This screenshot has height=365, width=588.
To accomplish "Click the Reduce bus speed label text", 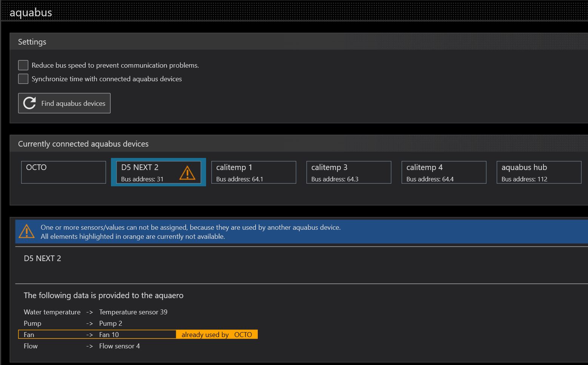I will [115, 65].
